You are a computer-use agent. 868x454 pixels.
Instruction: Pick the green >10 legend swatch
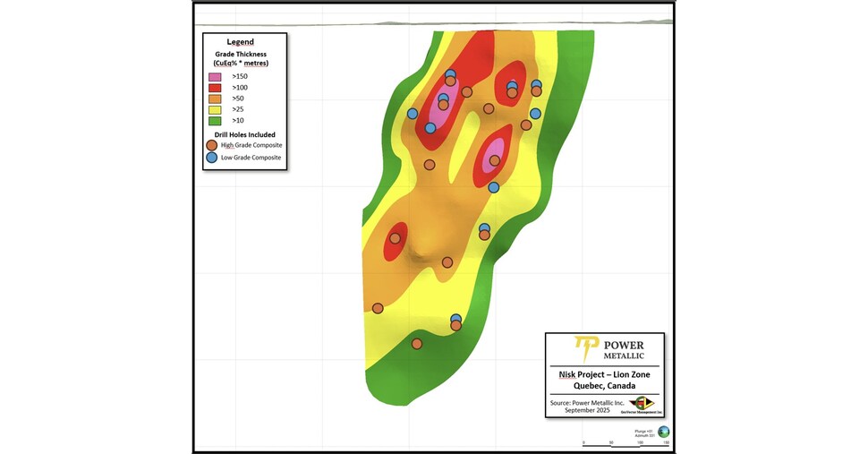click(215, 120)
